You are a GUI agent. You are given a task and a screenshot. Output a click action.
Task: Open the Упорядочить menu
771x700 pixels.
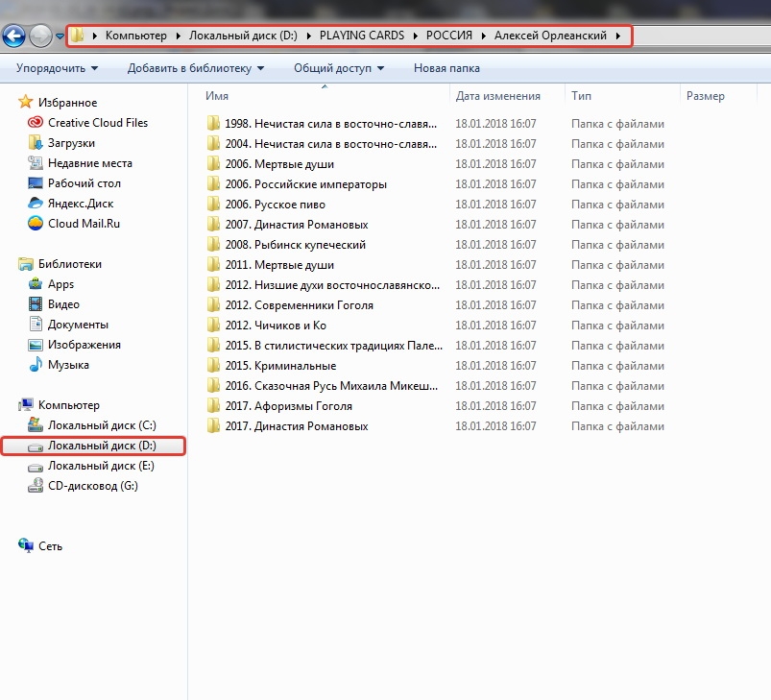57,68
